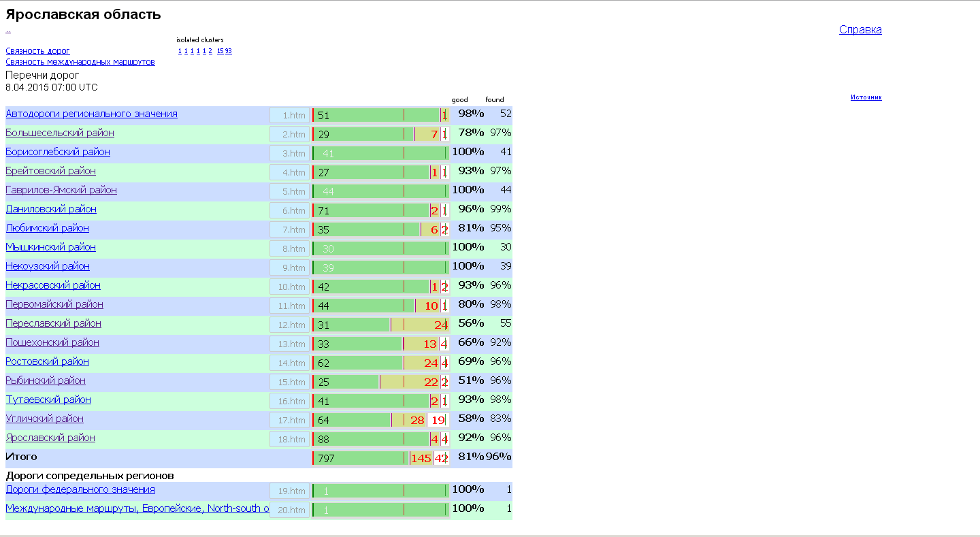Open Большесельский район road list
Image resolution: width=980 pixels, height=537 pixels.
tap(60, 133)
